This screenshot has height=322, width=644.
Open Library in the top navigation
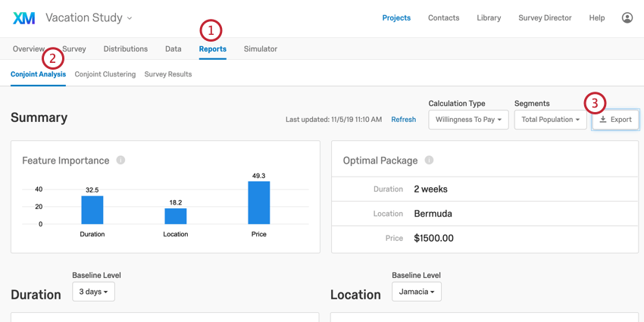[x=489, y=17]
